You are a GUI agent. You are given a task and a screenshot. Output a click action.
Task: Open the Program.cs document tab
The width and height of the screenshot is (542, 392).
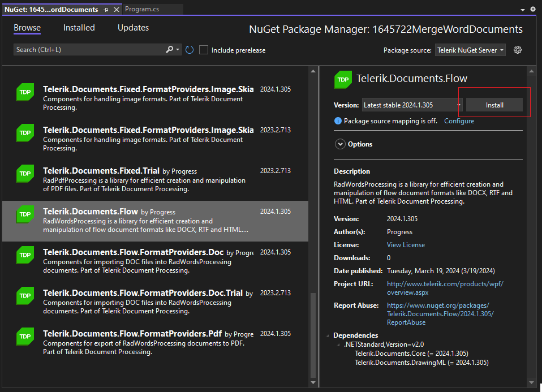142,10
